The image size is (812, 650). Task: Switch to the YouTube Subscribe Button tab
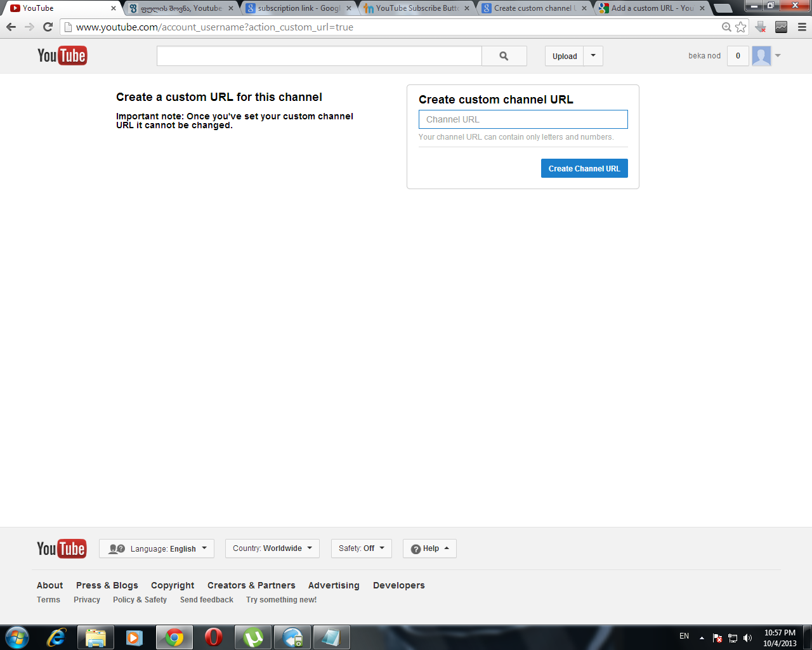click(416, 8)
